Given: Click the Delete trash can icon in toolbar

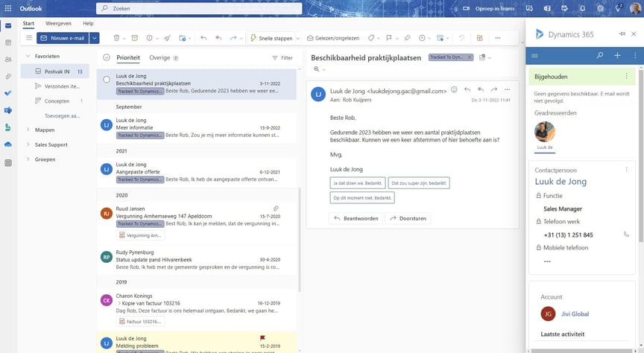Looking at the screenshot, I should pos(116,38).
